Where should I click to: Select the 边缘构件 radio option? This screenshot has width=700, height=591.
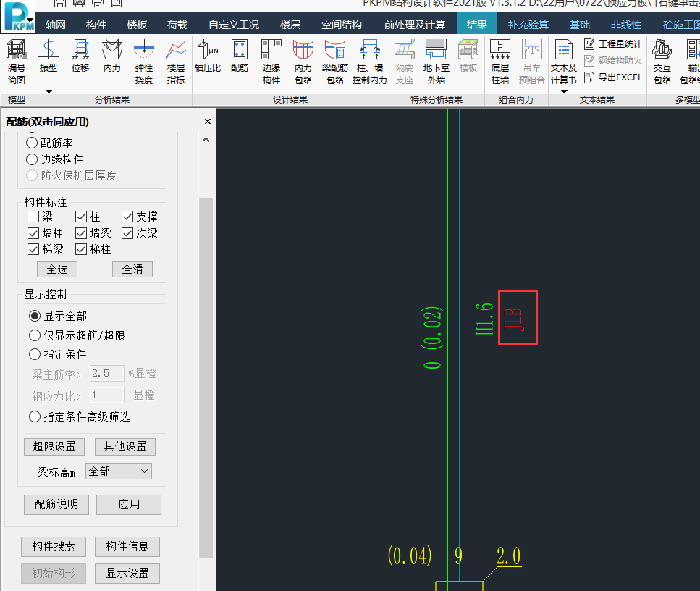coord(32,159)
